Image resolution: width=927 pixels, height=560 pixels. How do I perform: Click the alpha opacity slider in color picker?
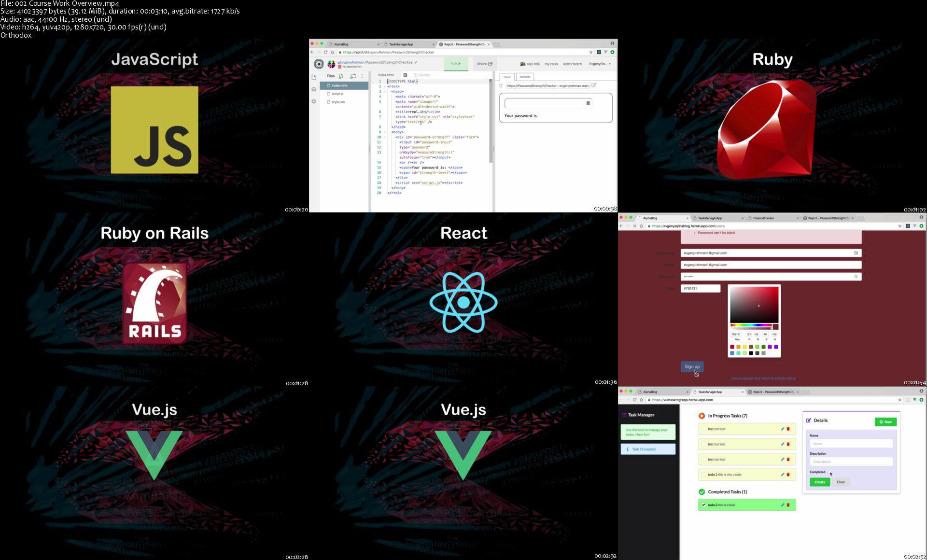751,328
